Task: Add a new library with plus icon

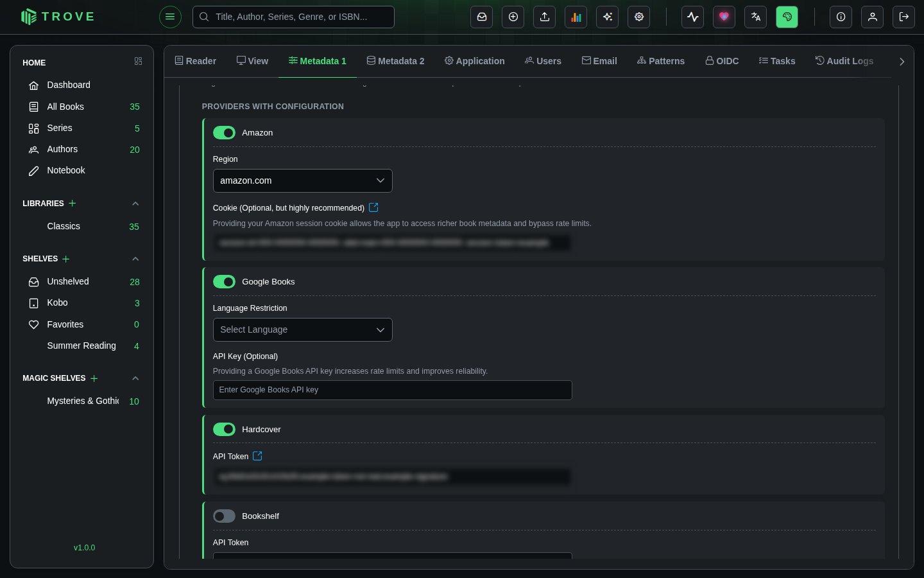Action: (x=73, y=204)
